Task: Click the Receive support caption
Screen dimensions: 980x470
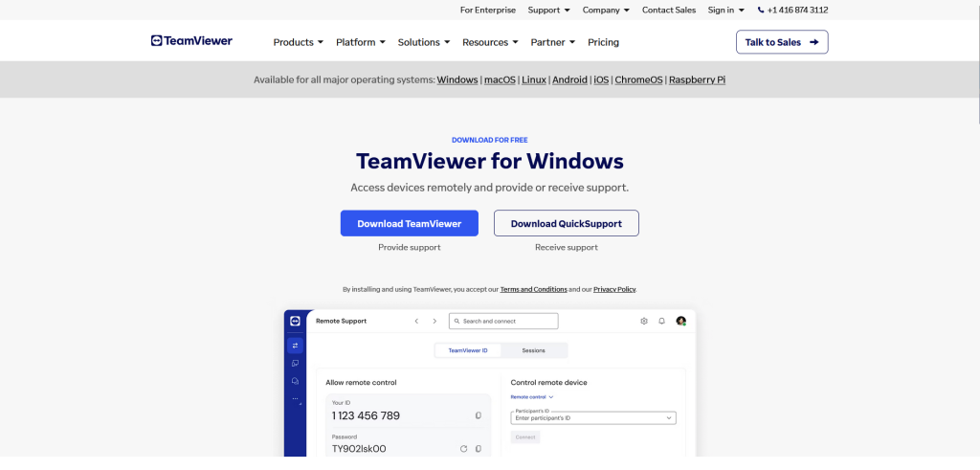Action: (x=567, y=248)
